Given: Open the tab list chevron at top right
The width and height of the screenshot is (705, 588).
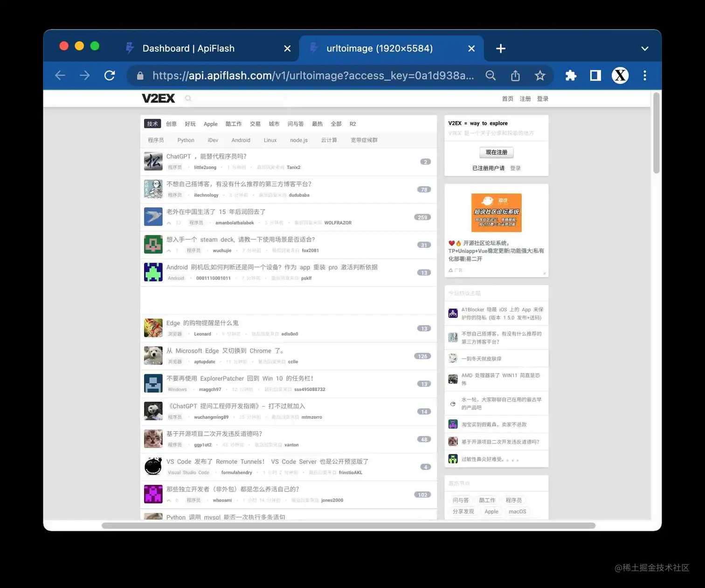Looking at the screenshot, I should pos(645,48).
